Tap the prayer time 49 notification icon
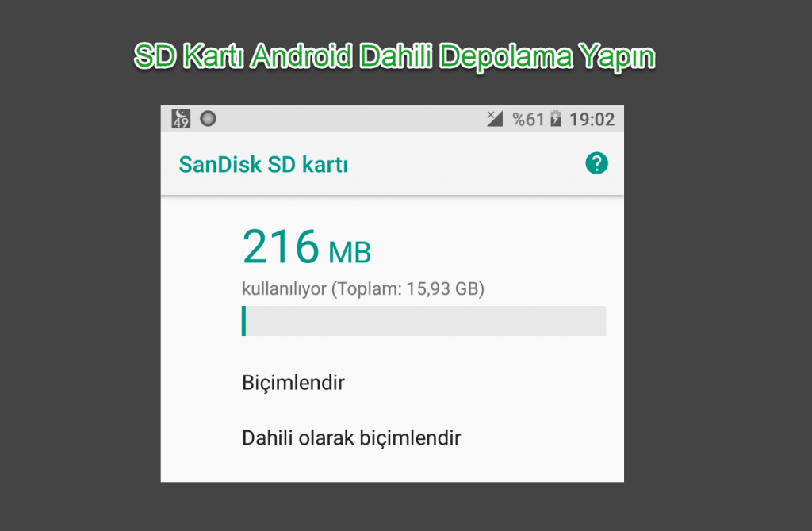The width and height of the screenshot is (812, 531). click(181, 119)
